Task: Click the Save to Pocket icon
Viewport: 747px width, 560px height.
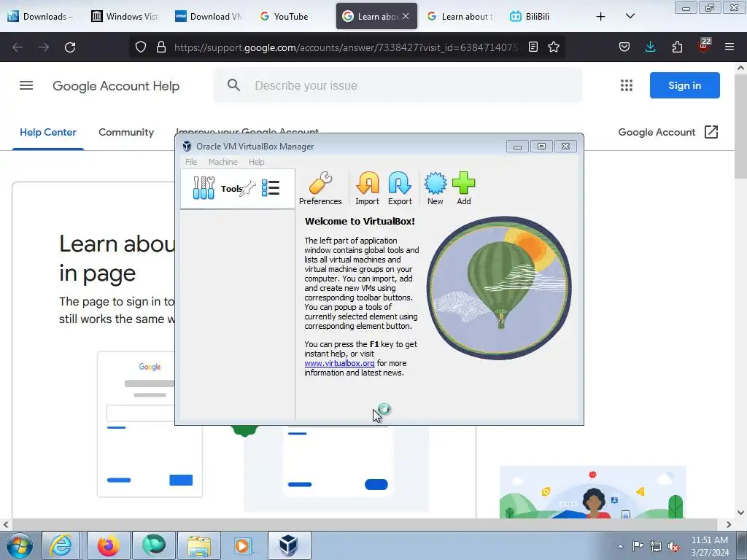Action: pyautogui.click(x=624, y=47)
